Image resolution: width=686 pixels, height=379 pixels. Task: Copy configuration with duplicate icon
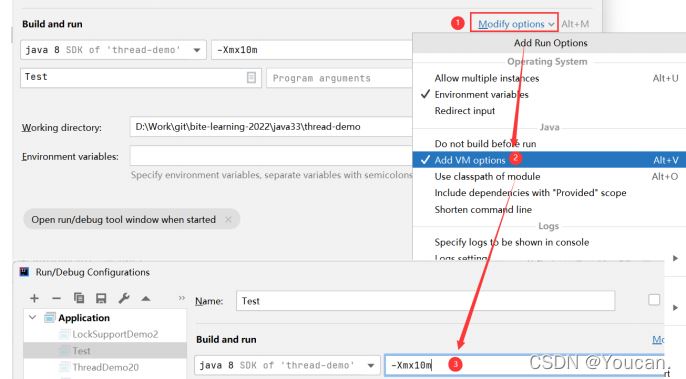point(79,298)
